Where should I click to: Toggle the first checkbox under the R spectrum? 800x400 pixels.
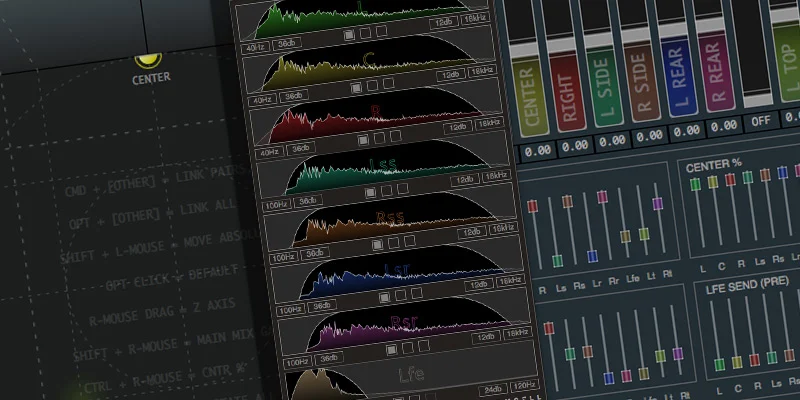tap(363, 140)
